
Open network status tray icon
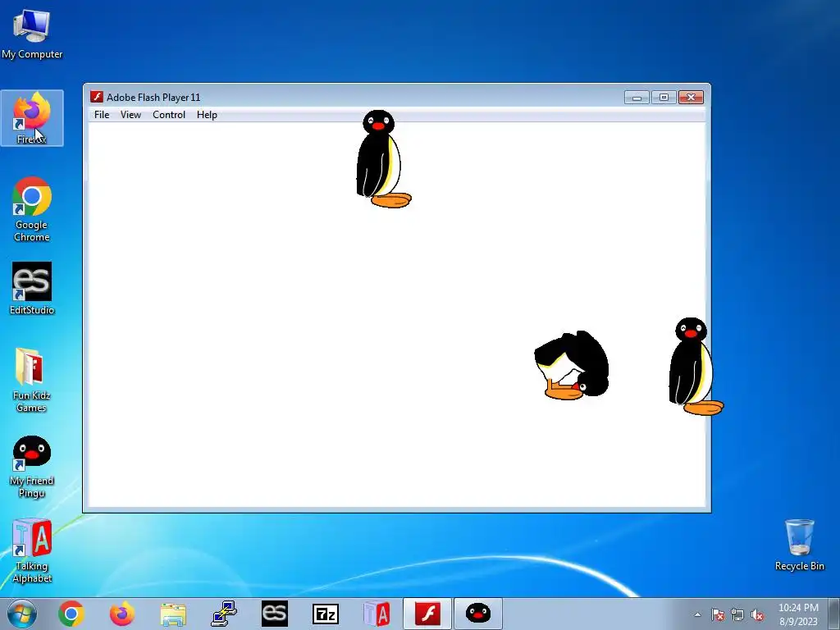tap(737, 614)
